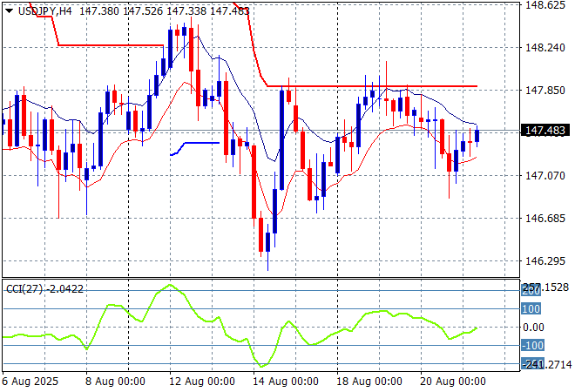Select the CCI 100 level label
The height and width of the screenshot is (392, 575).
coord(531,308)
